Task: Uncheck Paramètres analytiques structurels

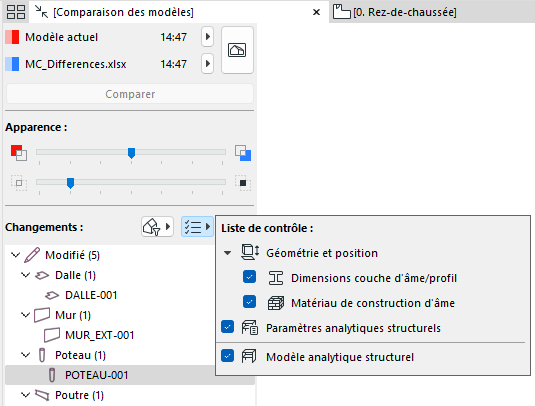Action: pyautogui.click(x=227, y=327)
